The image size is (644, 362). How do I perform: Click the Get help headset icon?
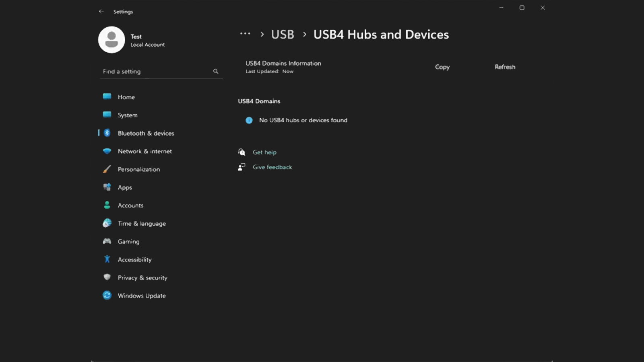pos(242,152)
